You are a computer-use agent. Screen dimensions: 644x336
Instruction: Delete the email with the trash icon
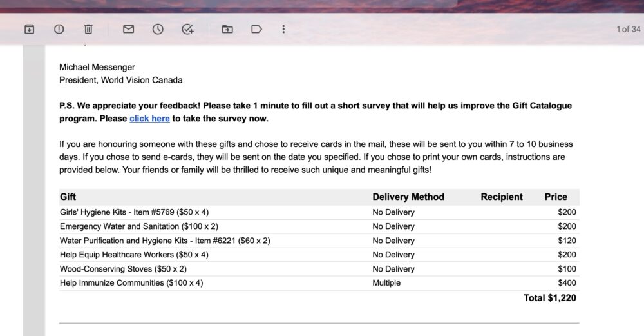(x=88, y=29)
